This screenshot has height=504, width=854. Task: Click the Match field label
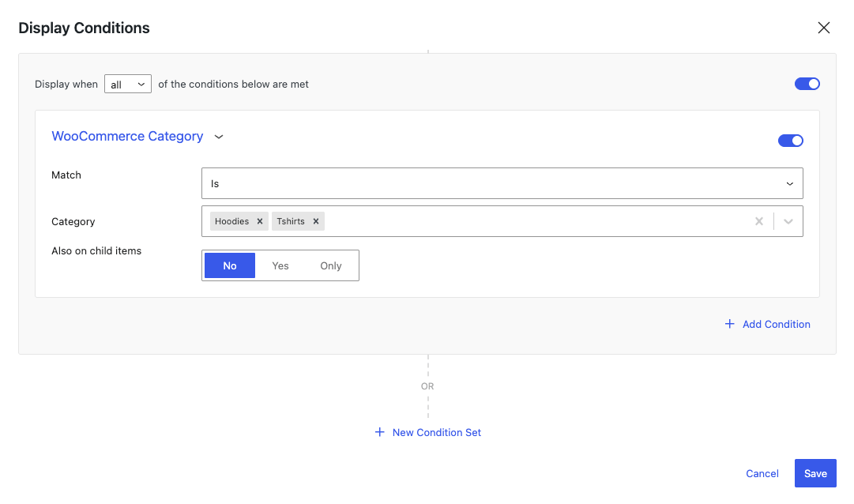tap(66, 175)
